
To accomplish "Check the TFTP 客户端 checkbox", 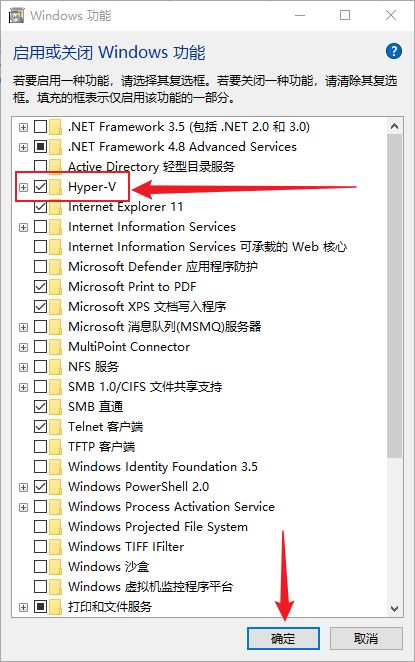I will (41, 447).
